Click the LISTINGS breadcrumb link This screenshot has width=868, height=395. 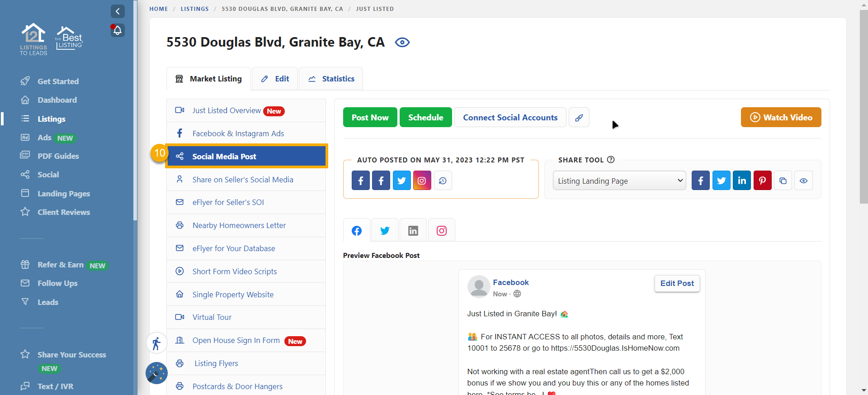coord(194,9)
